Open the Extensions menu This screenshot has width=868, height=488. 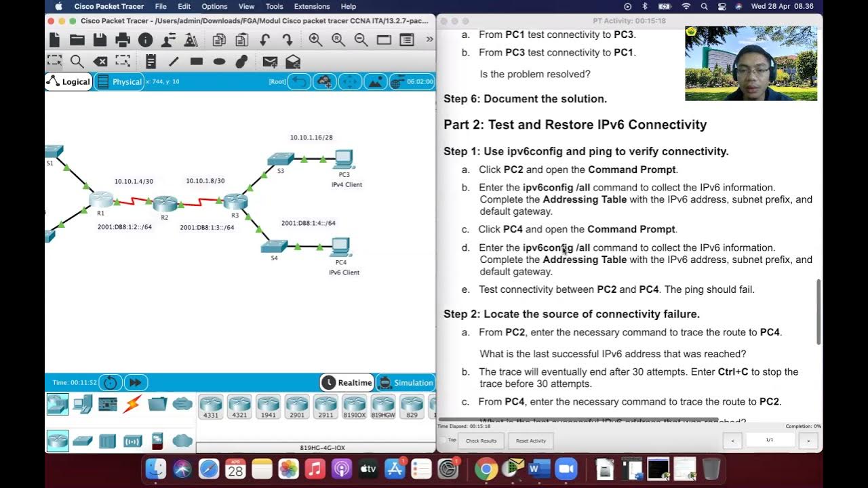(312, 6)
